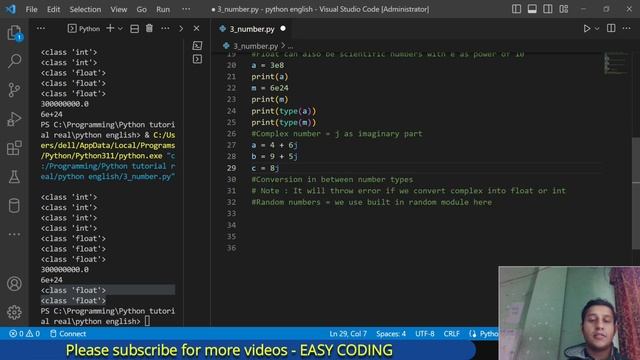This screenshot has height=360, width=640.
Task: Click line 'a = 3e8' in editor
Action: coord(268,65)
